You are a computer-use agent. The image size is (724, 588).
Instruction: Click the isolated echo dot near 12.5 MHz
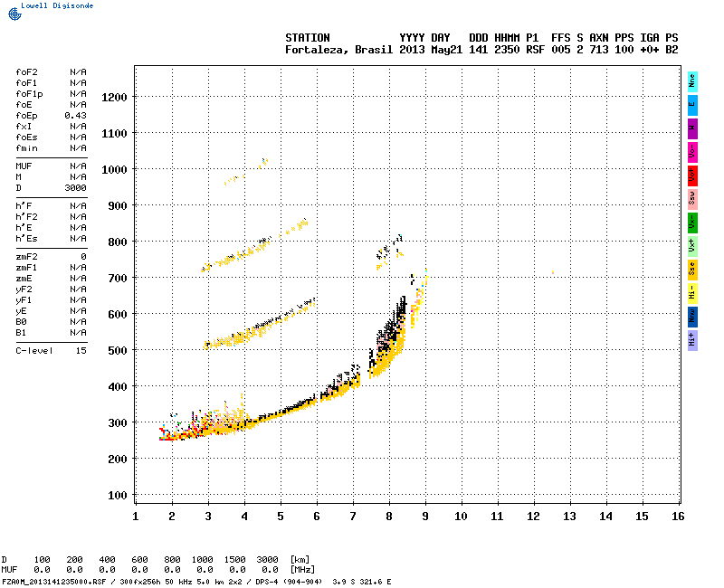(x=552, y=272)
